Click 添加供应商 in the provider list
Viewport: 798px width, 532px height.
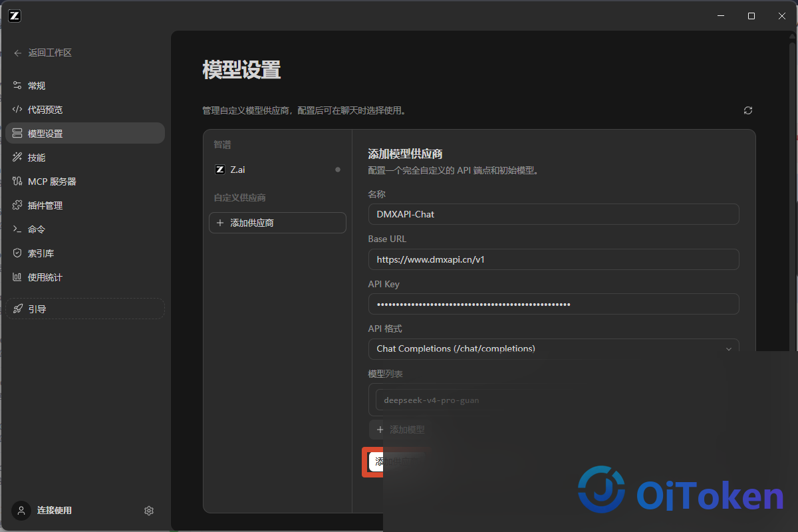click(277, 223)
